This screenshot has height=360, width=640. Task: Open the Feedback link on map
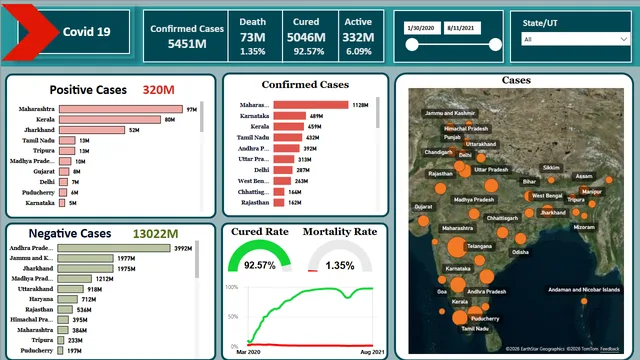pyautogui.click(x=609, y=349)
